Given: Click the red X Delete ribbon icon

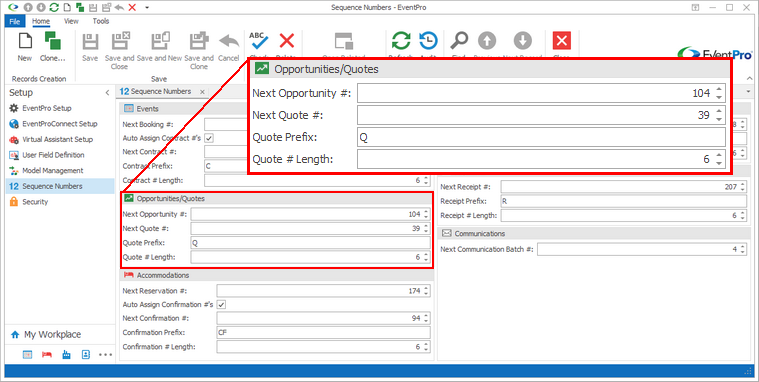Looking at the screenshot, I should click(x=287, y=41).
